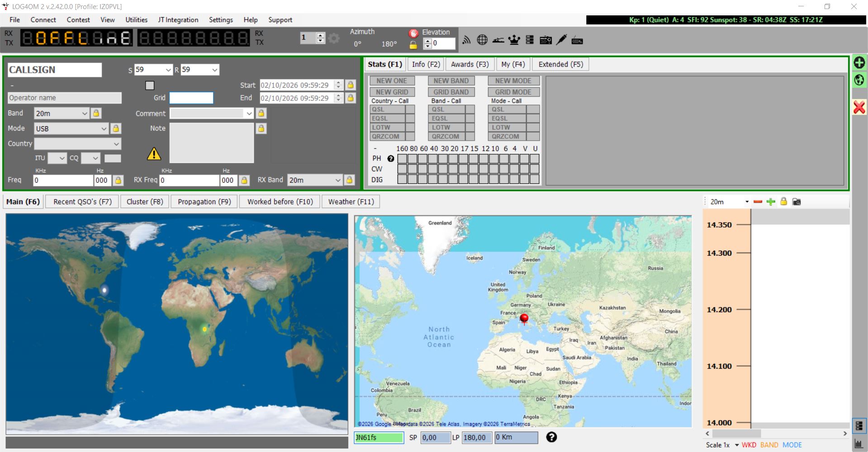
Task: Click the CALLSIGN input field
Action: coord(55,70)
